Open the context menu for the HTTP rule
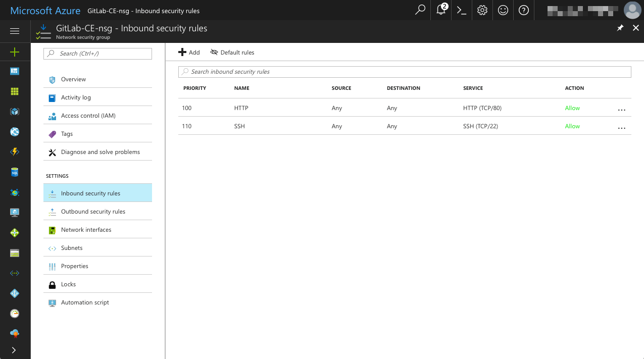Image resolution: width=644 pixels, height=359 pixels. point(622,108)
